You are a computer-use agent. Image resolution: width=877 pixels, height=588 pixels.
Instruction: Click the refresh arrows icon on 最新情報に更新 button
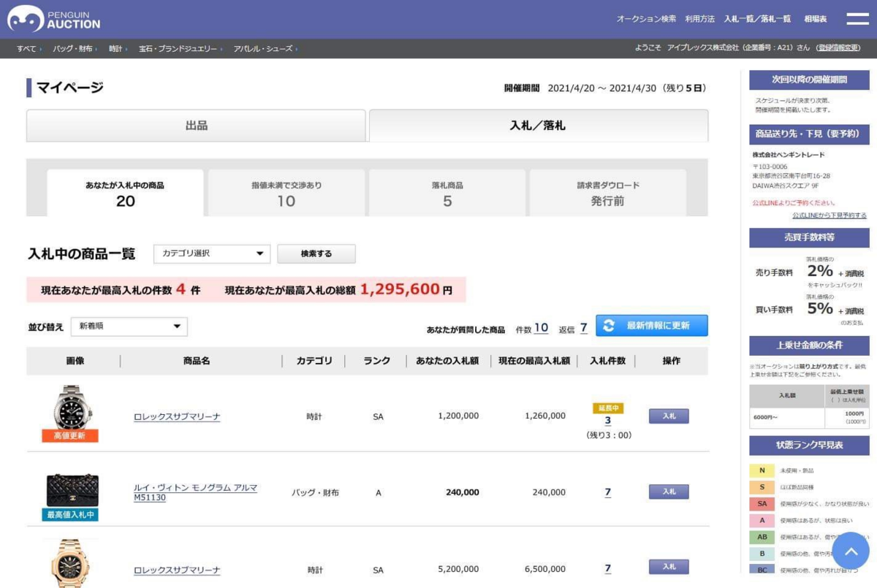tap(609, 326)
